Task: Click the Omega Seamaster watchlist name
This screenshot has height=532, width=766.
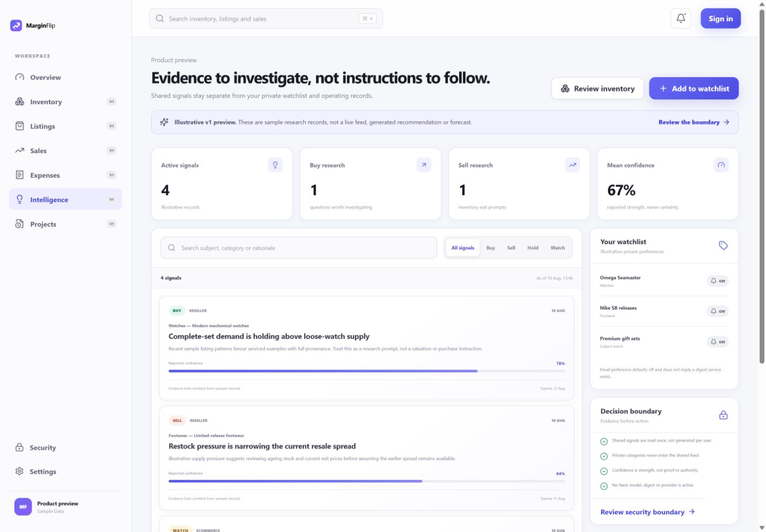Action: pyautogui.click(x=620, y=278)
